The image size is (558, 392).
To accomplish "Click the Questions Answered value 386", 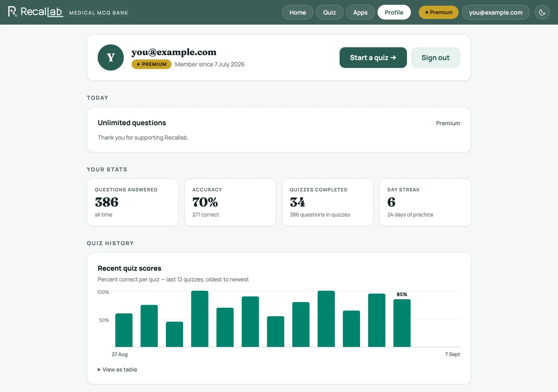I will point(107,202).
